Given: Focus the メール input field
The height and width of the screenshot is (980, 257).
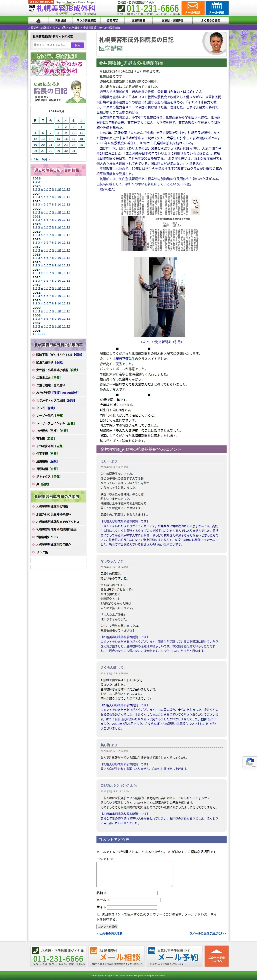Looking at the screenshot, I should pos(136,900).
